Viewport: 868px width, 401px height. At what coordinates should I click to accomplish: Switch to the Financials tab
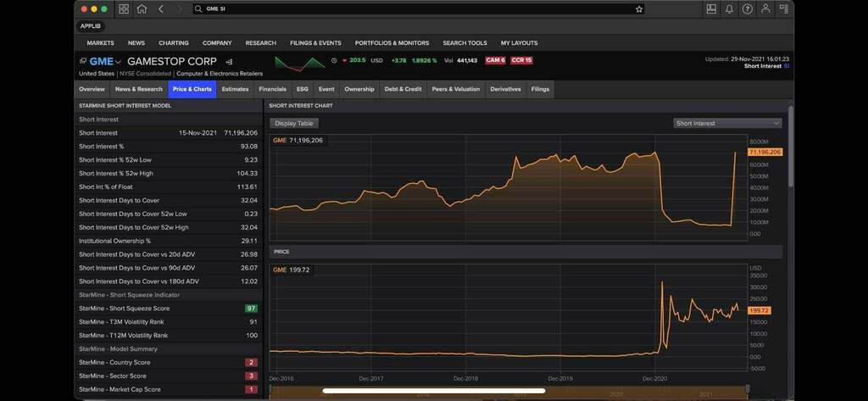[272, 89]
